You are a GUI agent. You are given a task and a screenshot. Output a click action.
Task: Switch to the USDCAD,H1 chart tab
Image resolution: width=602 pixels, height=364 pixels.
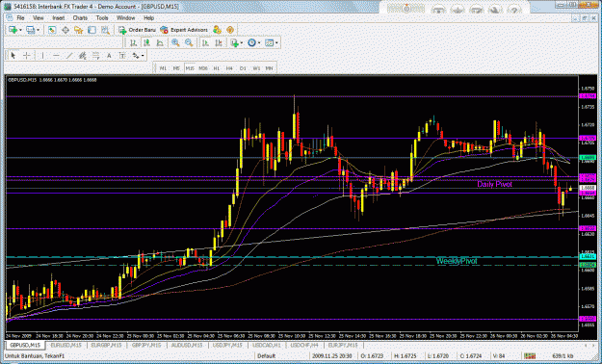point(266,345)
